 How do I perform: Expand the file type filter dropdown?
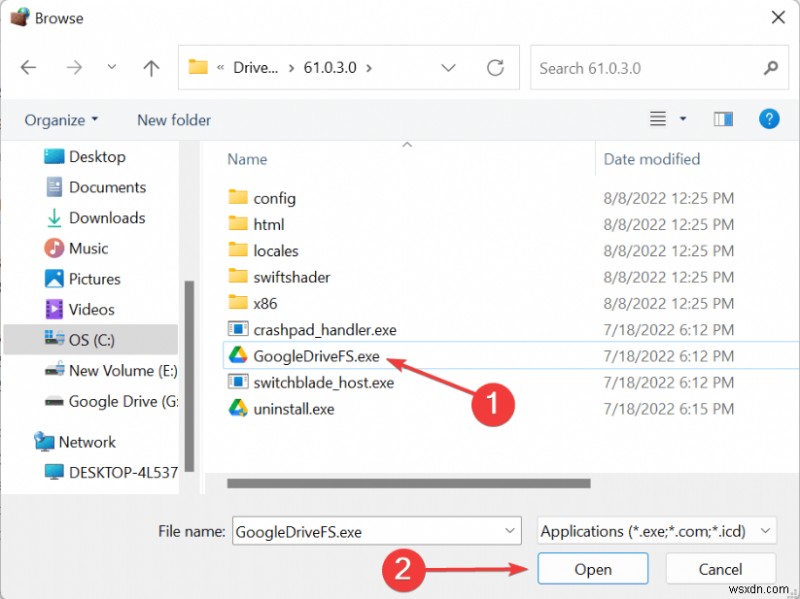click(765, 532)
